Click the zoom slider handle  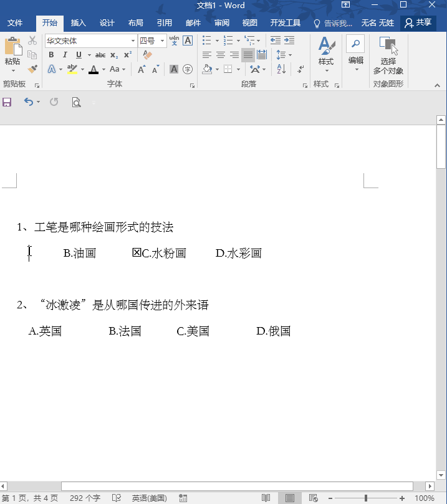pyautogui.click(x=365, y=498)
